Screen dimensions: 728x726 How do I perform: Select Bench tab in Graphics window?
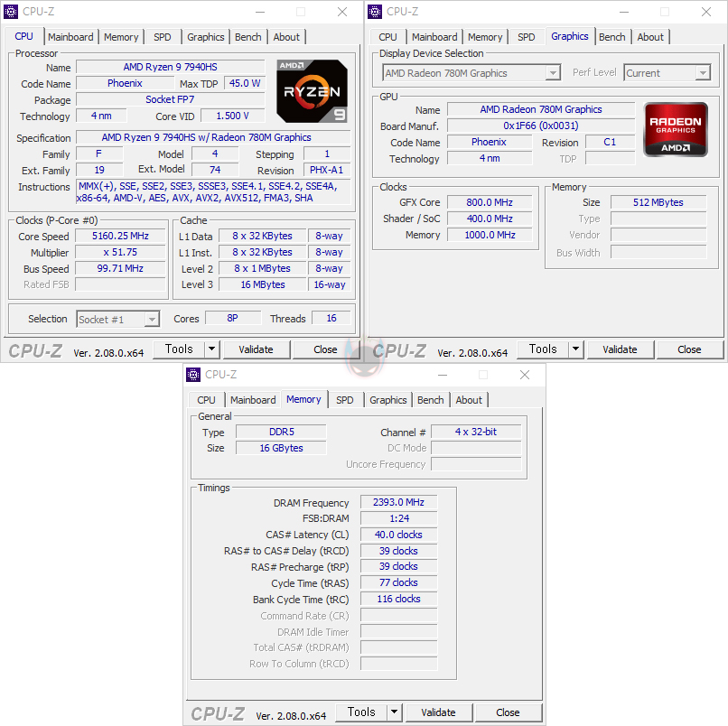(611, 37)
